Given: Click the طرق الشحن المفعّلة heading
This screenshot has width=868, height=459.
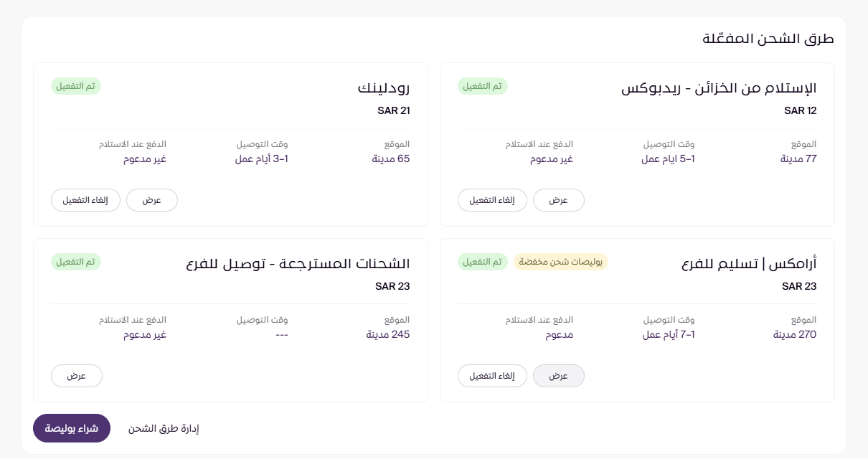Looking at the screenshot, I should (768, 39).
